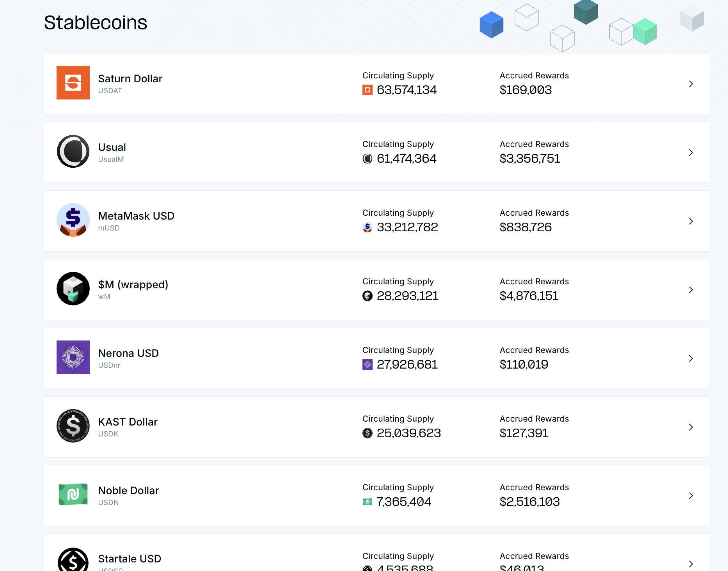Image resolution: width=728 pixels, height=571 pixels.
Task: Click small mUSD icon beside 33,212,782
Action: pyautogui.click(x=368, y=227)
